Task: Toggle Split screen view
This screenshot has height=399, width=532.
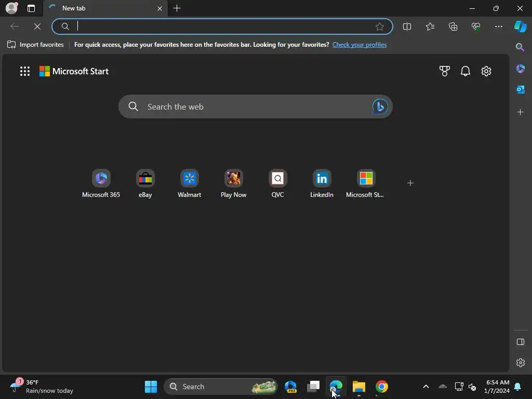Action: click(407, 26)
